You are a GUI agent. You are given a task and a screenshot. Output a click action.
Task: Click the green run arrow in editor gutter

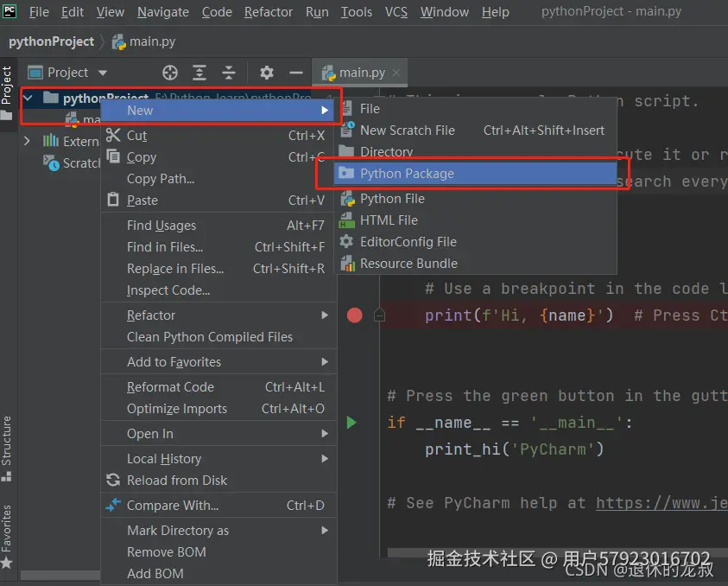click(x=351, y=423)
